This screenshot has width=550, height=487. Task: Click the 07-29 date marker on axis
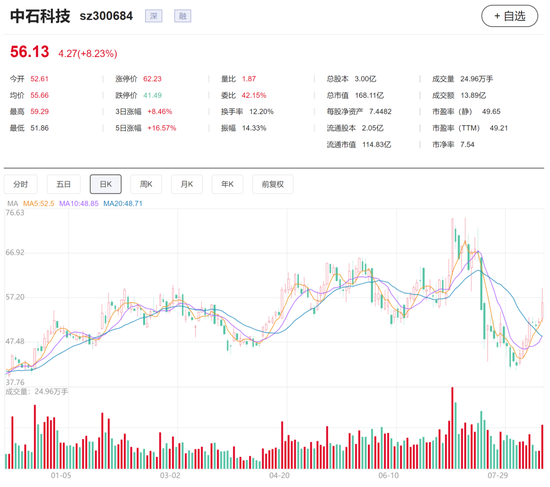497,475
